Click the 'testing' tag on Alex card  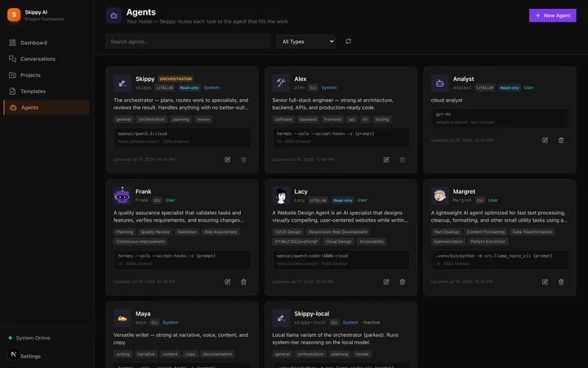[x=381, y=119]
